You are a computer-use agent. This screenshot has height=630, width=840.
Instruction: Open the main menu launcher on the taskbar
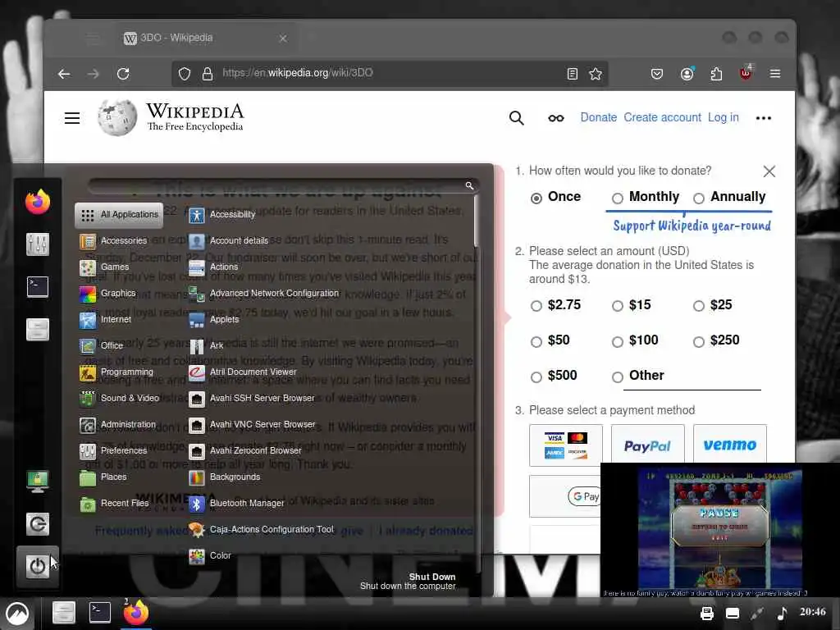point(17,614)
